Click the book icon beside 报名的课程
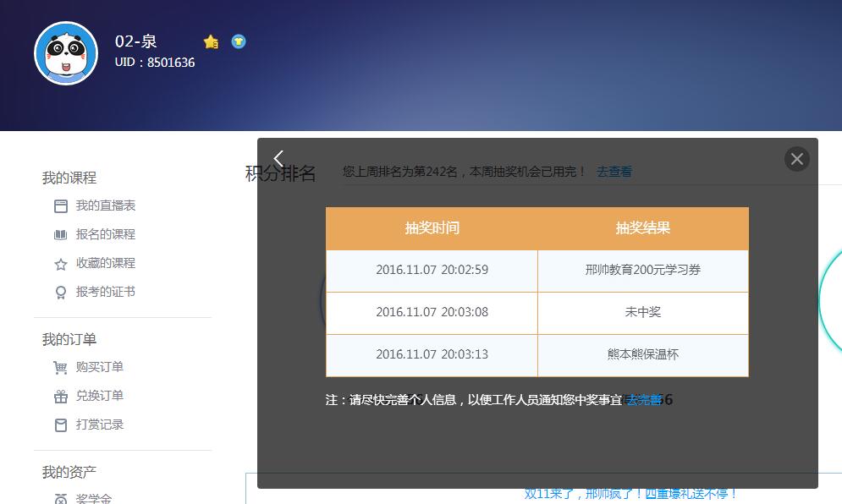842x504 pixels. [61, 235]
